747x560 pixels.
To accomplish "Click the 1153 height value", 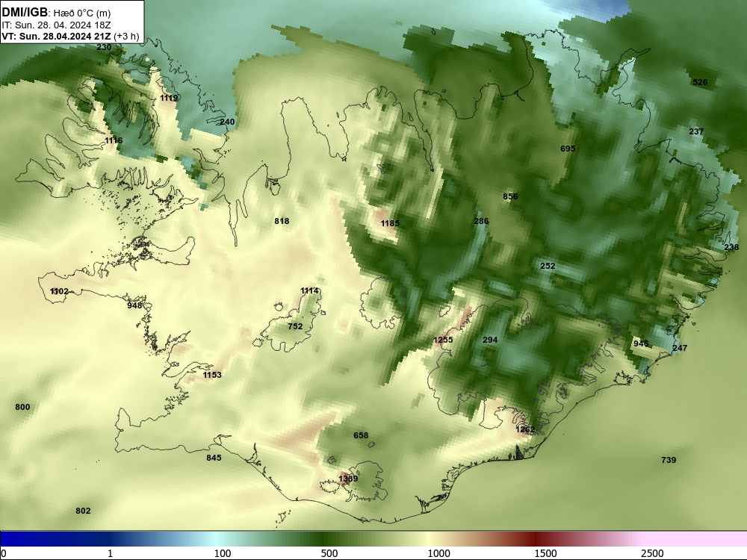I will [212, 375].
